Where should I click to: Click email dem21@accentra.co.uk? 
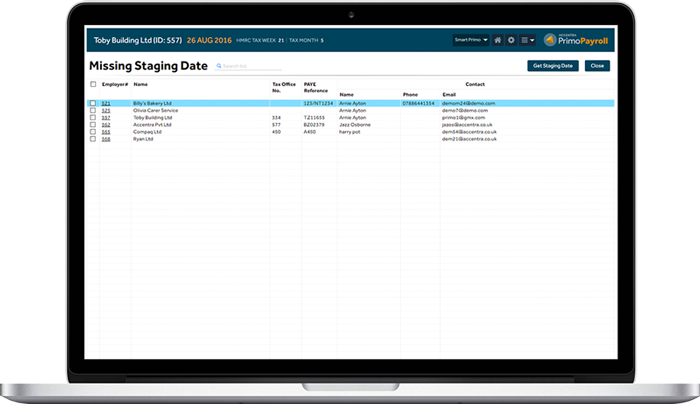click(469, 139)
